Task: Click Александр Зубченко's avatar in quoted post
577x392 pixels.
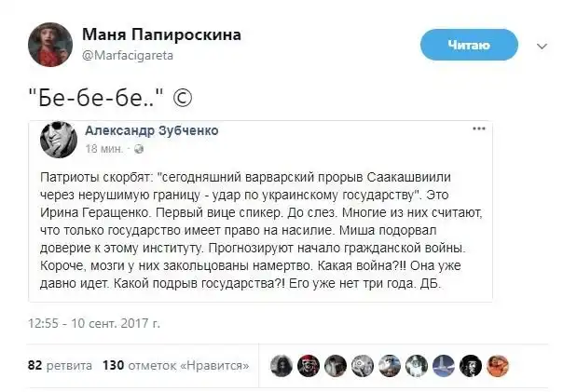Action: click(58, 138)
